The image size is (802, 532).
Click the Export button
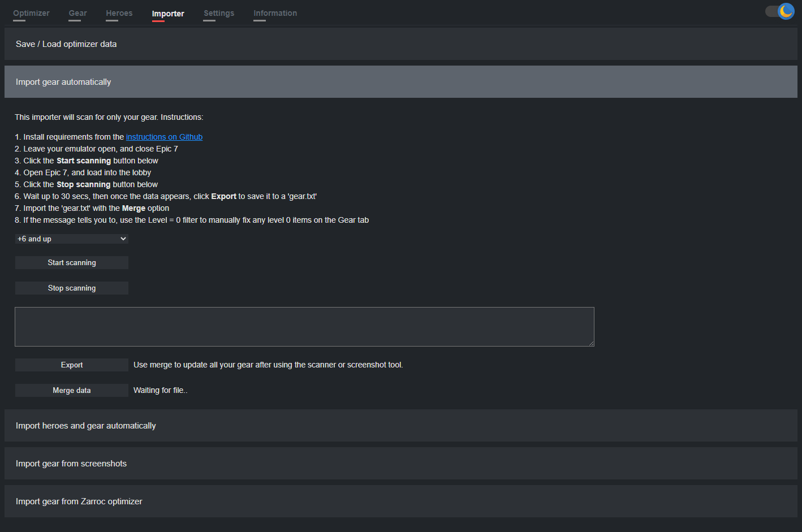[72, 365]
